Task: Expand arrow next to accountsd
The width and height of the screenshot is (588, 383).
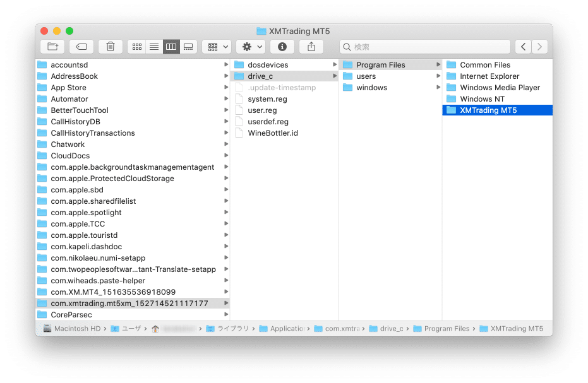Action: tap(226, 64)
